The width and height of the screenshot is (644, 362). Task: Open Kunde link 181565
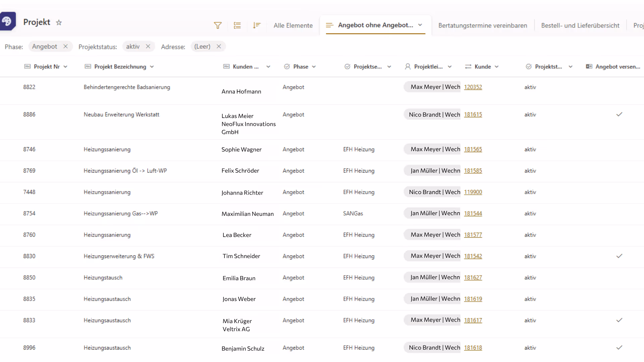point(473,149)
